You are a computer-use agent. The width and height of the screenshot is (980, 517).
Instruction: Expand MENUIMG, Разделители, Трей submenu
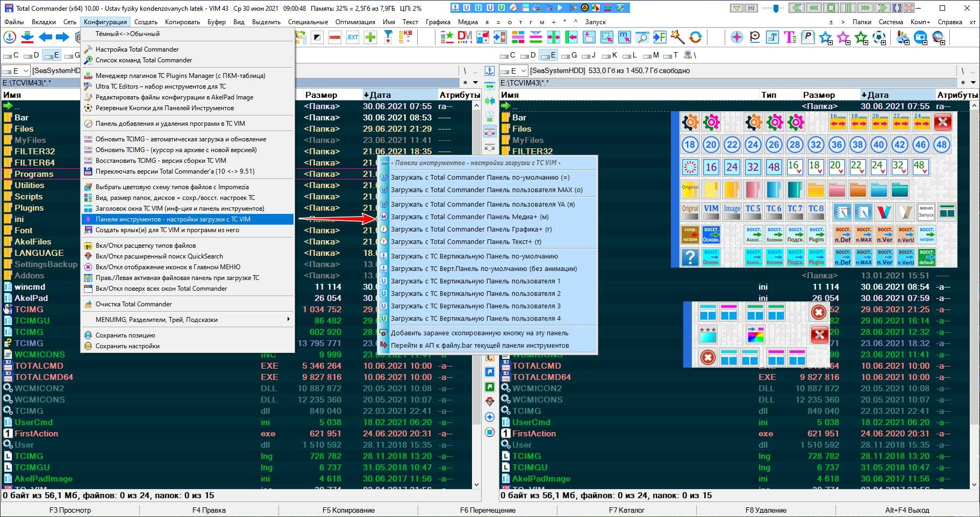click(x=187, y=320)
